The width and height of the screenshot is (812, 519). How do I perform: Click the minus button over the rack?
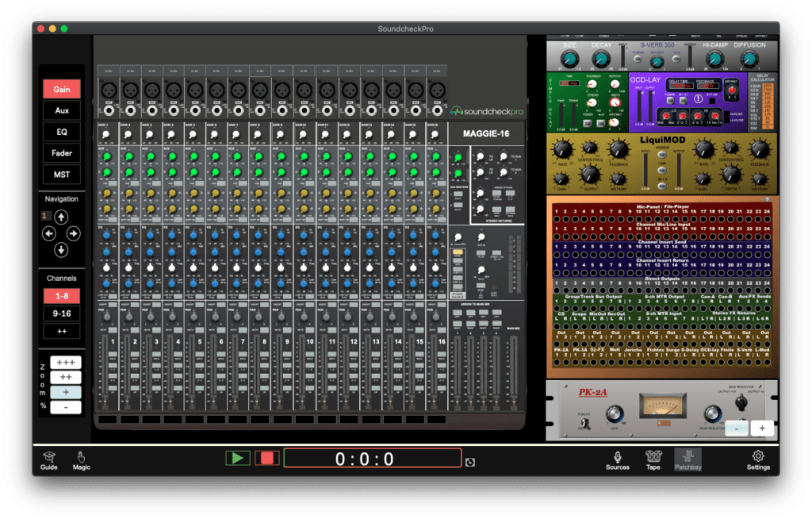tap(737, 428)
